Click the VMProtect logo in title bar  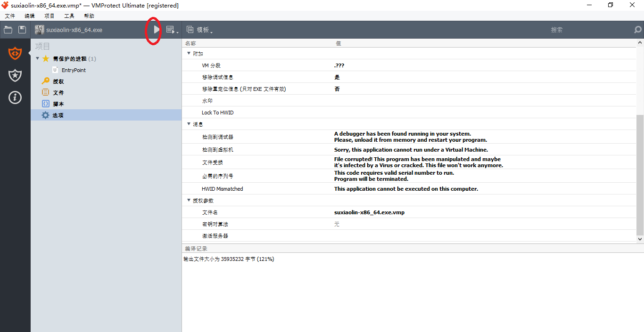(x=5, y=5)
